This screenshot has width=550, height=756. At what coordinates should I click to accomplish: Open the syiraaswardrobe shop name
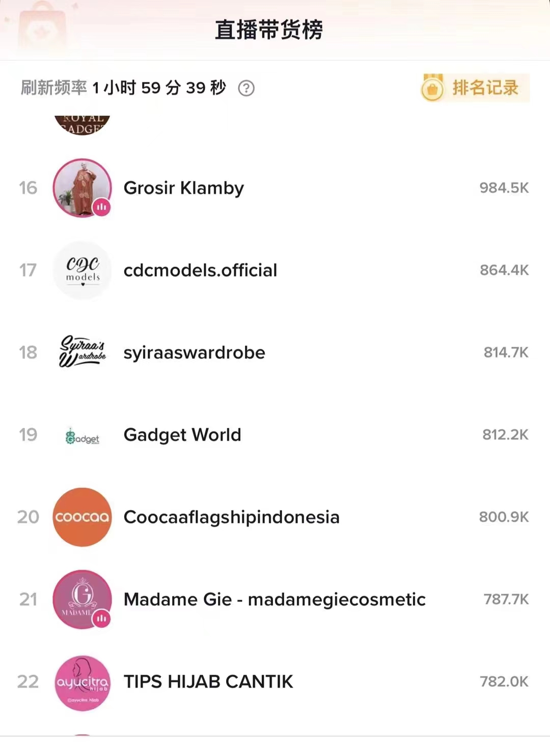[x=194, y=353]
